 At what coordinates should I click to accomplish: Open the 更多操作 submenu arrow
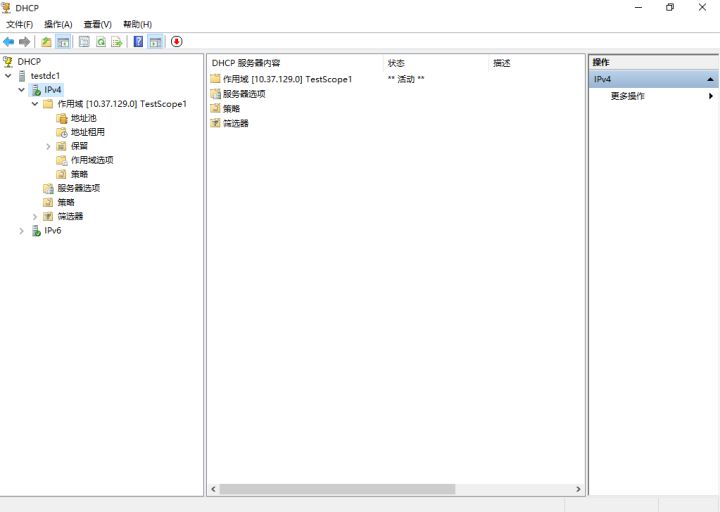711,96
